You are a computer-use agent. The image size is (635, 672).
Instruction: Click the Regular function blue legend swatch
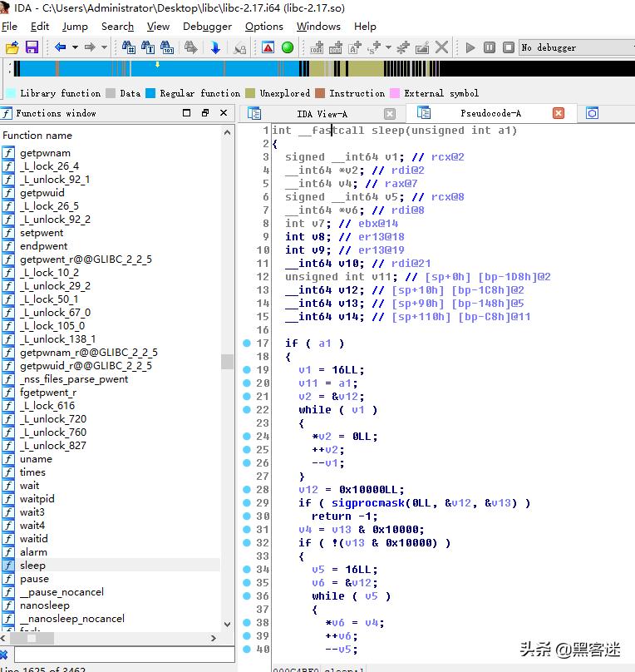pos(151,93)
